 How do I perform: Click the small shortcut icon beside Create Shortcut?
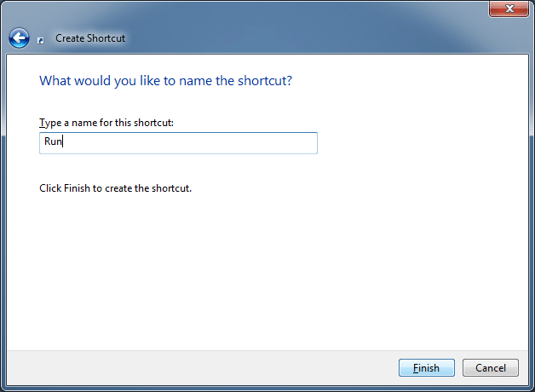click(41, 41)
